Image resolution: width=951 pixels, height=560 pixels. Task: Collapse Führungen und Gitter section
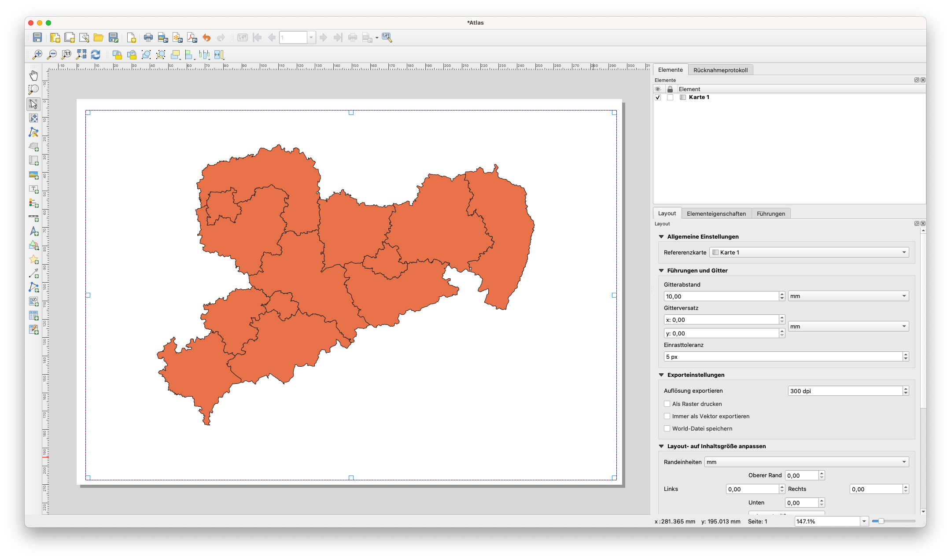[x=661, y=270]
